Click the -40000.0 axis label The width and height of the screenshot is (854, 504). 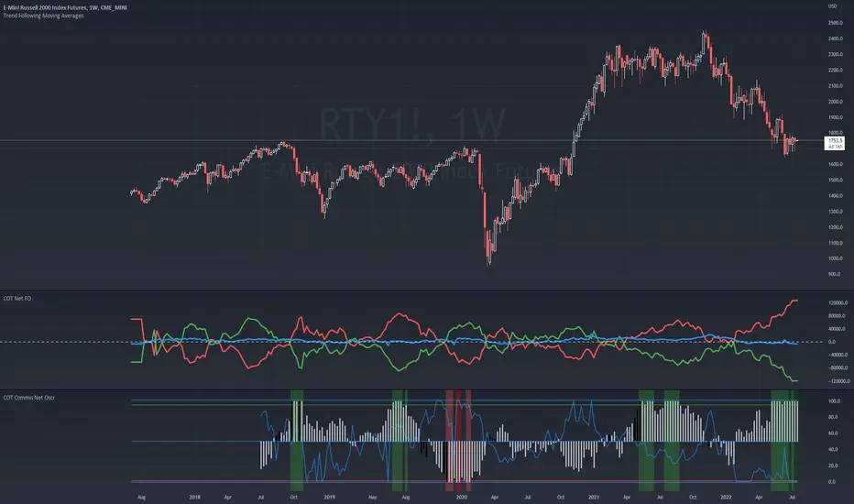[x=838, y=355]
